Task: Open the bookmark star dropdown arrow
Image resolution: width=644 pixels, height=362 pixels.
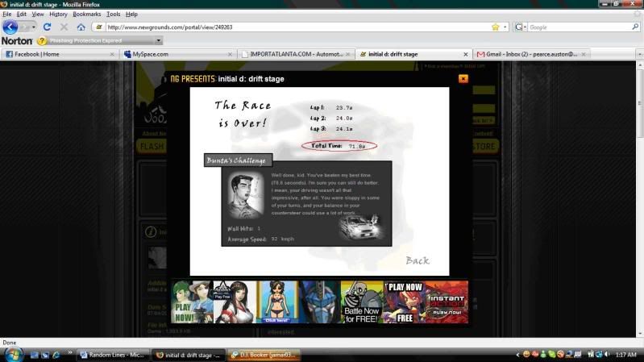Action: click(505, 27)
